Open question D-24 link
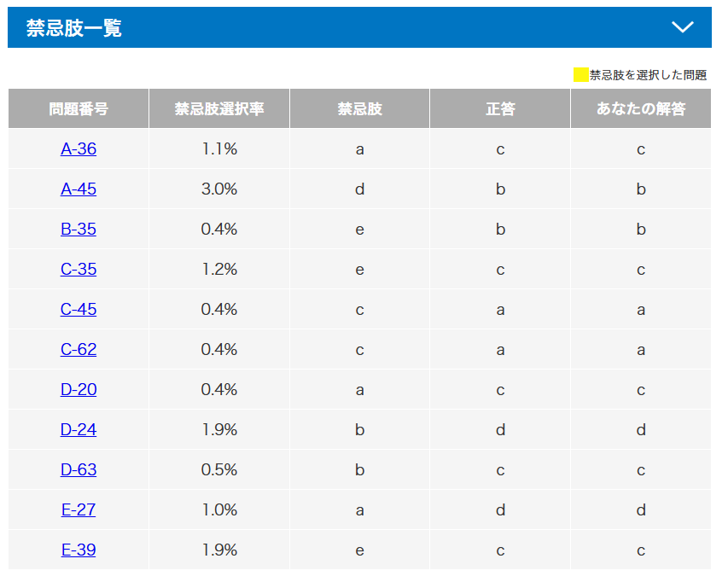The height and width of the screenshot is (582, 728). [x=79, y=430]
